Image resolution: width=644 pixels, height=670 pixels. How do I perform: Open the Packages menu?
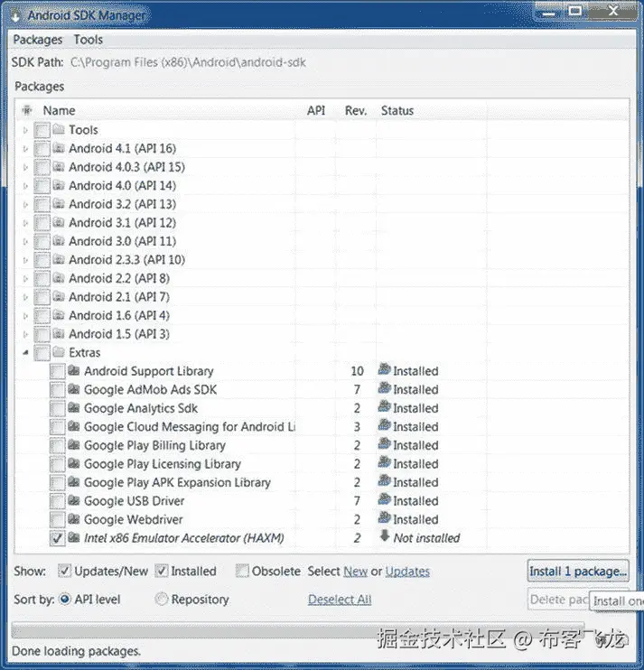[x=38, y=40]
